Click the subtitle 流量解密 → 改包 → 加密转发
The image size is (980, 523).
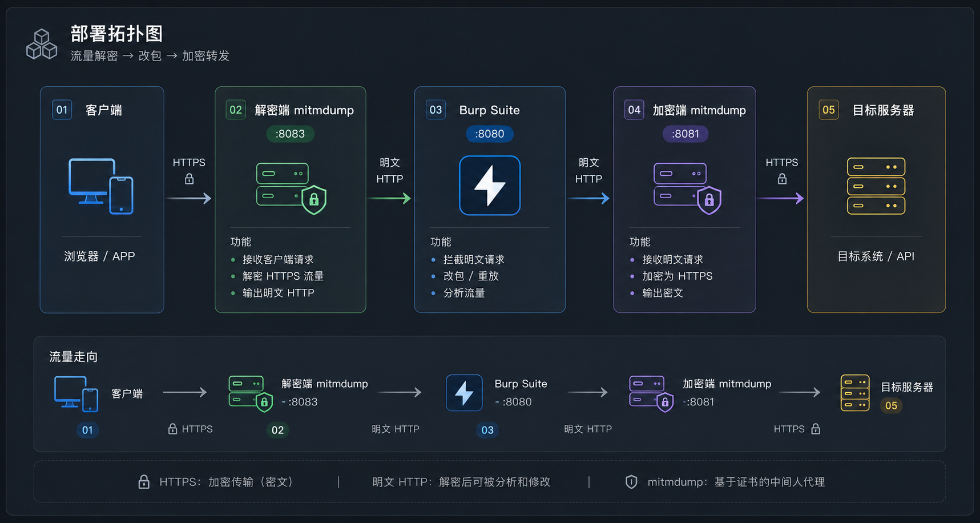point(150,56)
